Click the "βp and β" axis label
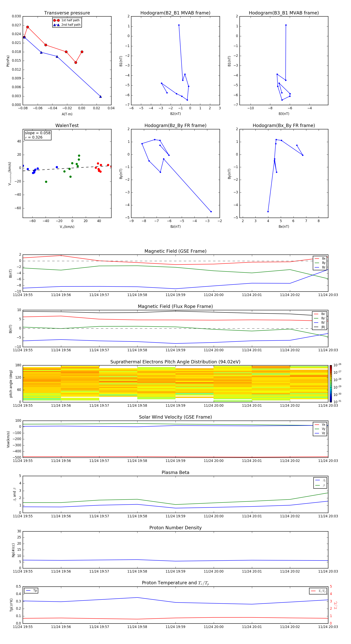Screen dimensions: 351x644 pyautogui.click(x=14, y=494)
